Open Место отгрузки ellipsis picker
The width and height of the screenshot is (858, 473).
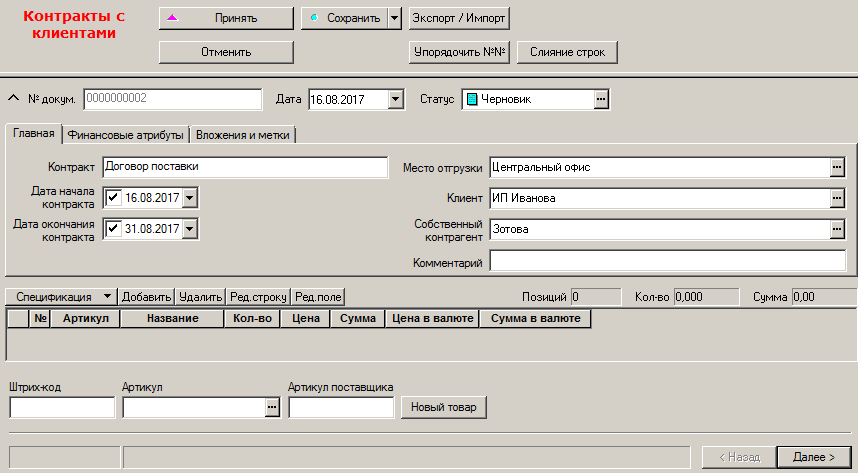[837, 167]
